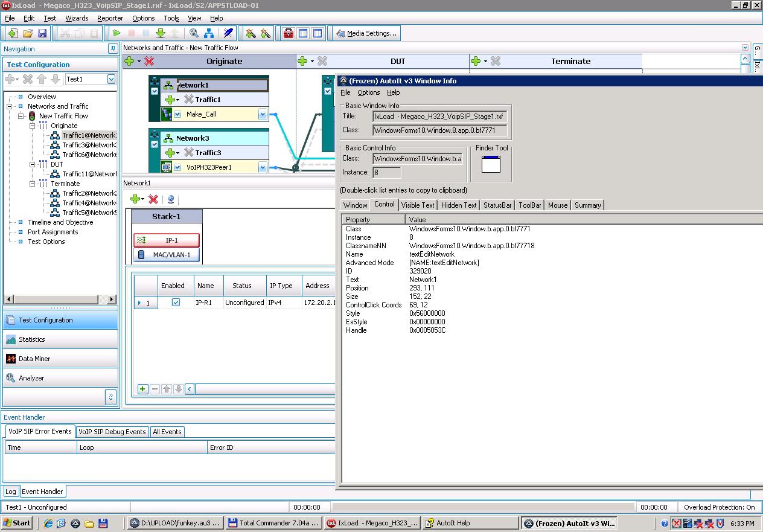Collapse the Originate tree node

pos(33,126)
